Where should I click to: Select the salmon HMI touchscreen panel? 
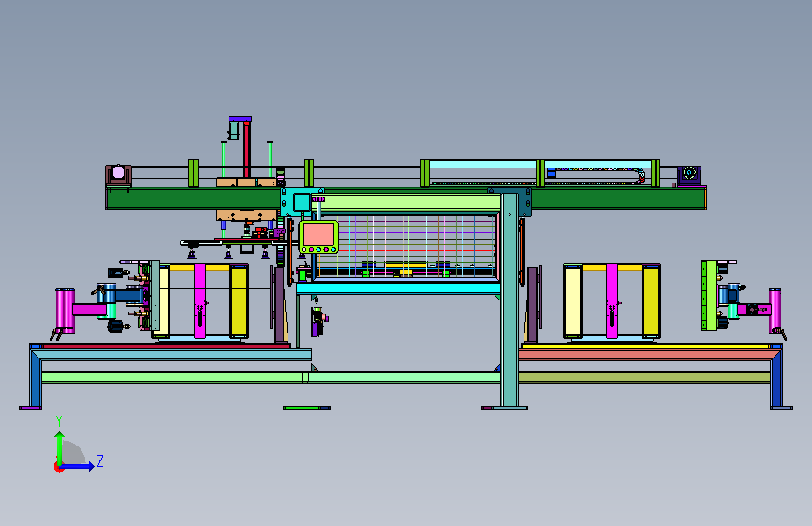(318, 235)
